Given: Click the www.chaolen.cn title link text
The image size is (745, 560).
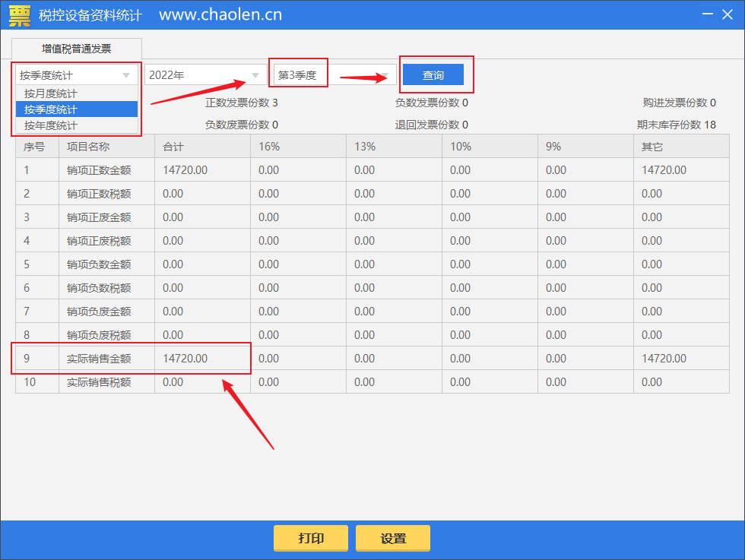Looking at the screenshot, I should click(x=220, y=14).
